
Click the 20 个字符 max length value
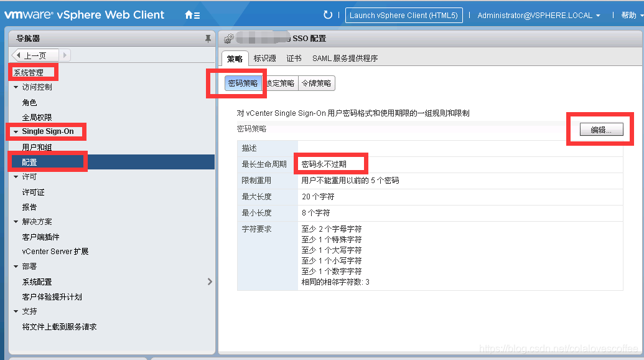[x=319, y=197]
